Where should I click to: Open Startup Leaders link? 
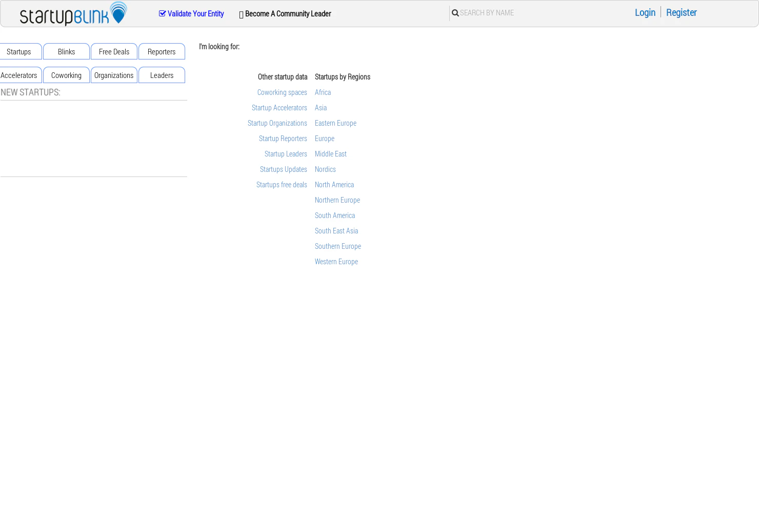pyautogui.click(x=286, y=154)
